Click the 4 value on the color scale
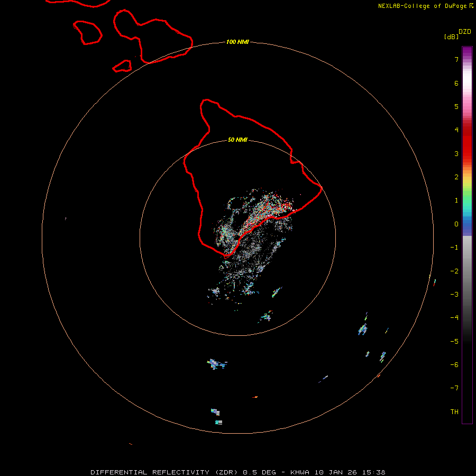Image resolution: width=476 pixels, height=476 pixels. click(x=456, y=130)
